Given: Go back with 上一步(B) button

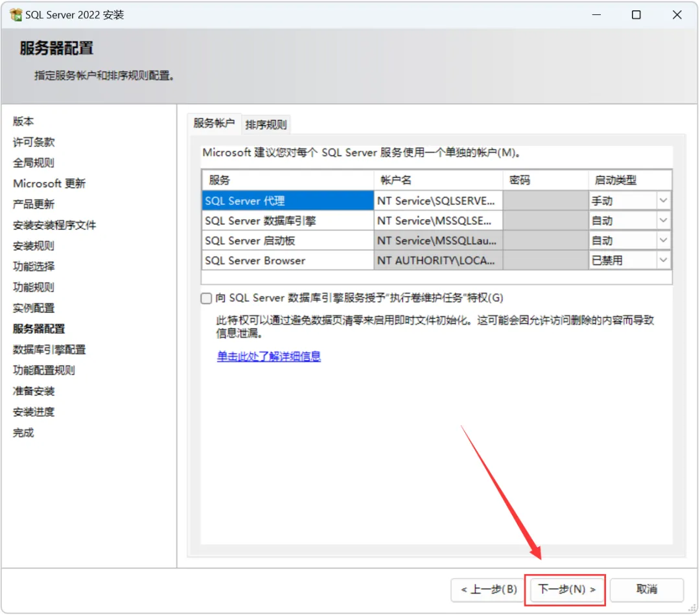Looking at the screenshot, I should pyautogui.click(x=489, y=590).
